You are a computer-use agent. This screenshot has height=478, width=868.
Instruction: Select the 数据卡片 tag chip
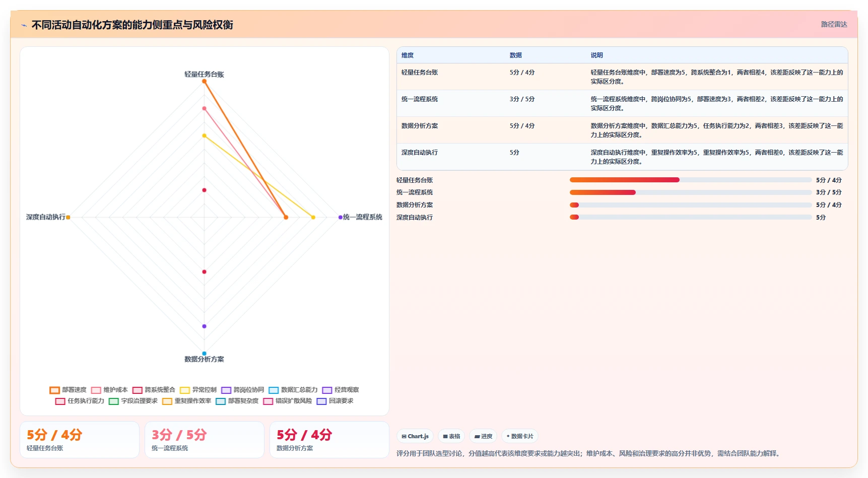point(520,436)
